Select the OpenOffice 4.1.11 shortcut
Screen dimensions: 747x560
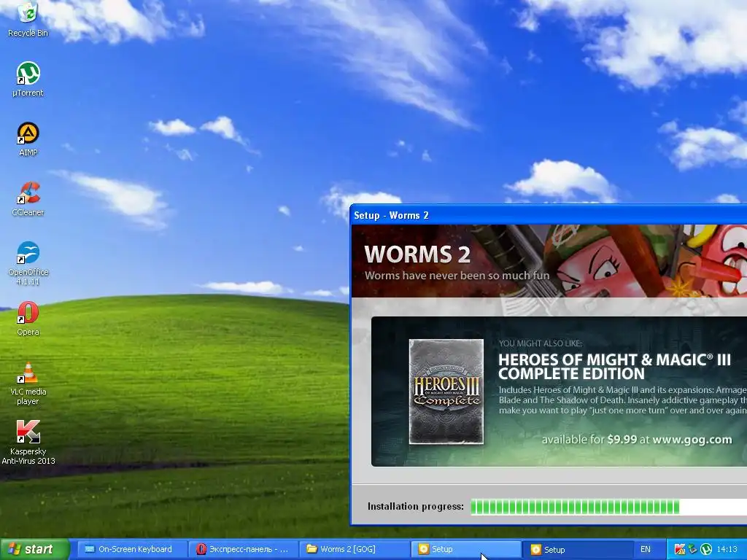click(x=28, y=263)
